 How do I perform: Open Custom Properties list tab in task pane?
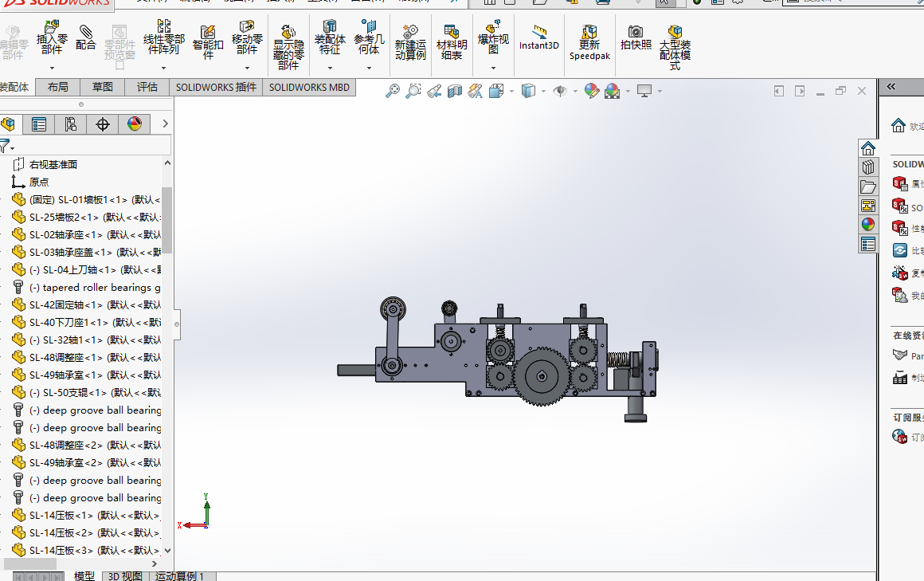tap(868, 244)
